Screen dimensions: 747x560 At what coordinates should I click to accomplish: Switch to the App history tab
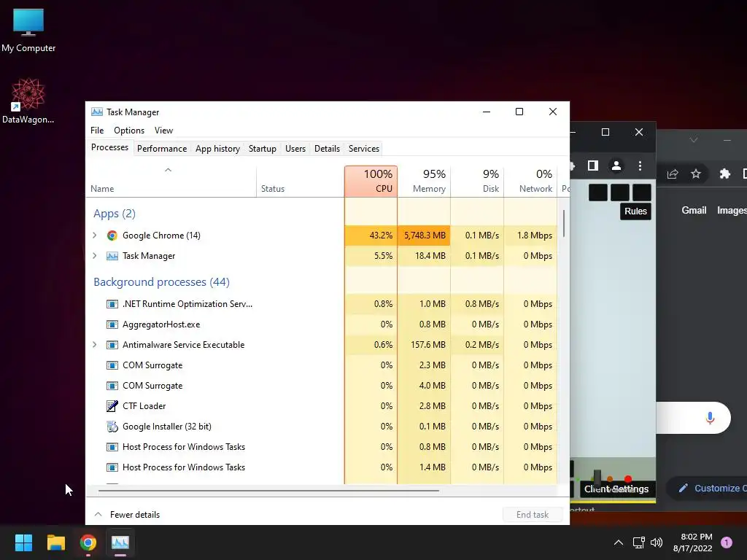(217, 149)
